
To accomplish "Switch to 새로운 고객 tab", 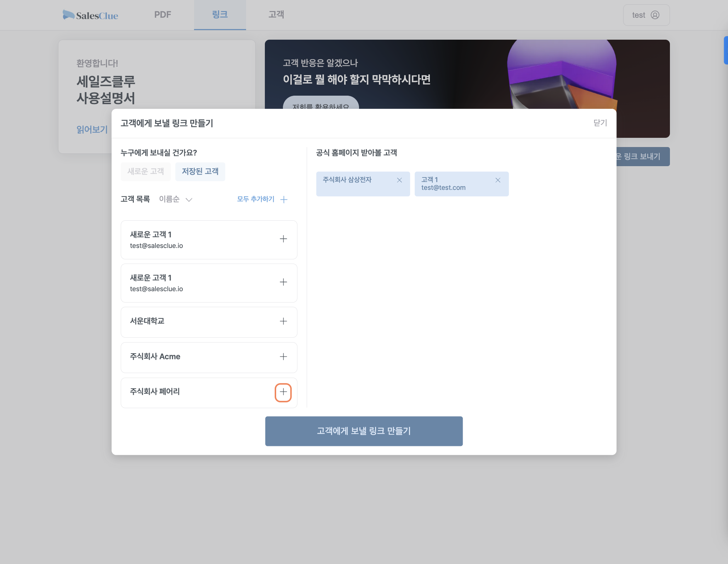I will pos(146,171).
